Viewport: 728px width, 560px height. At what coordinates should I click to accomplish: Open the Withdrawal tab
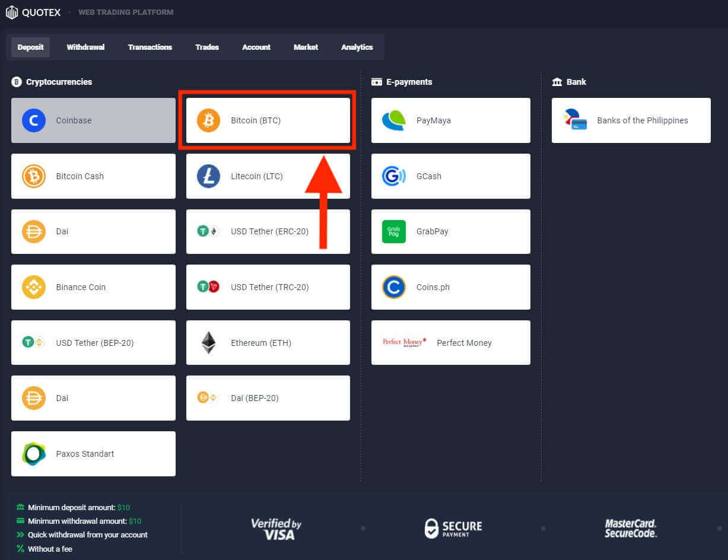tap(85, 47)
